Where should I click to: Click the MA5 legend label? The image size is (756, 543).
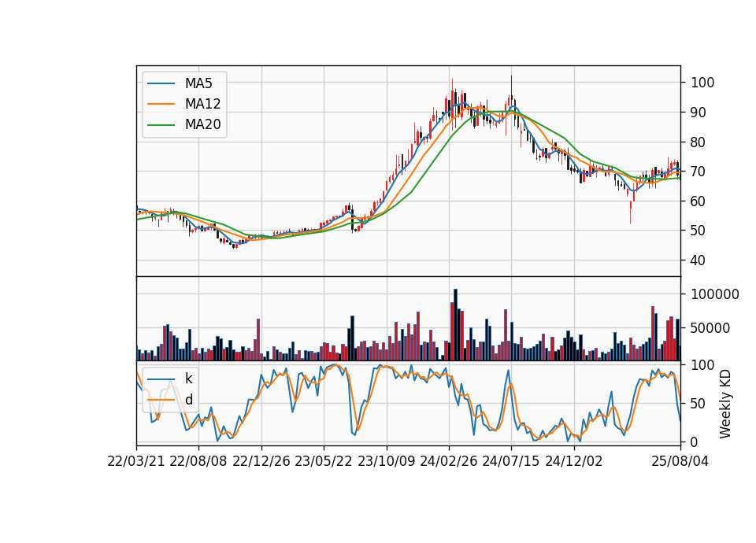[x=198, y=83]
